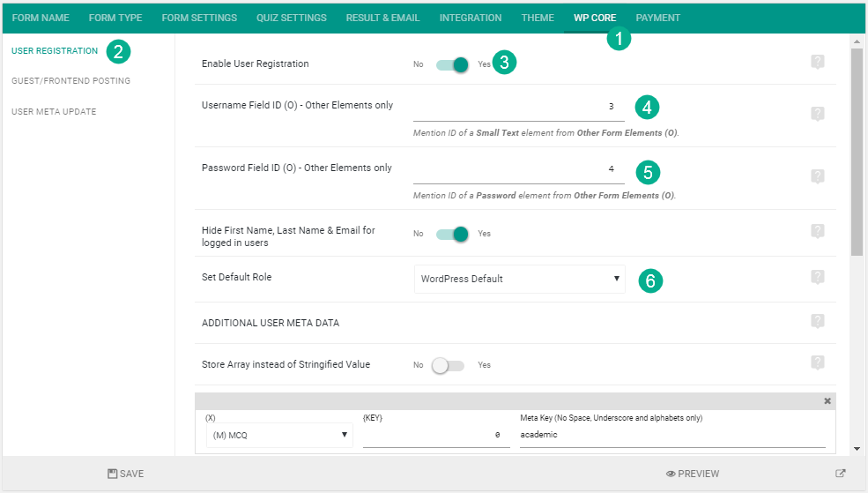Show help for Store Array option

(817, 362)
